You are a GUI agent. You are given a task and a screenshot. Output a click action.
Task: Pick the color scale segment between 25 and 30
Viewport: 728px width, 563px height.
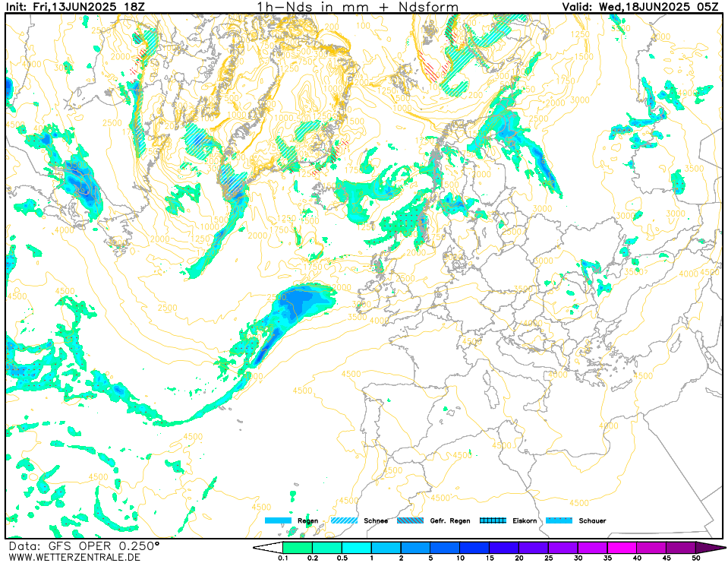pos(563,548)
